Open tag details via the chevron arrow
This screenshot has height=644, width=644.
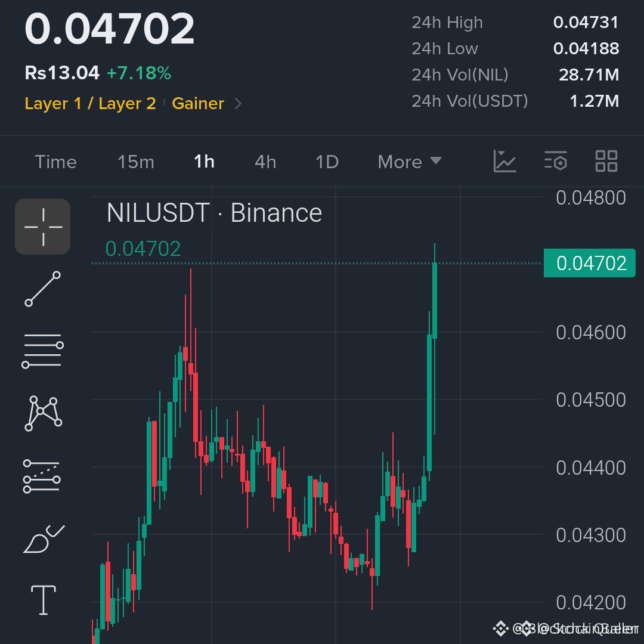coord(238,104)
